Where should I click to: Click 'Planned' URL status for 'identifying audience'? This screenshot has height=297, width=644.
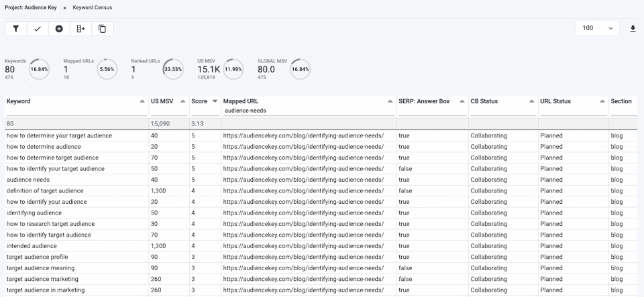point(551,213)
